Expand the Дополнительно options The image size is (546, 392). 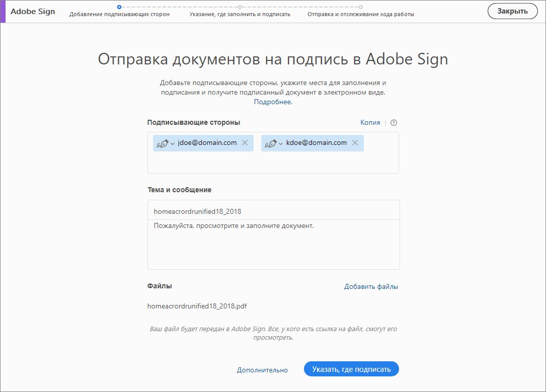(262, 369)
